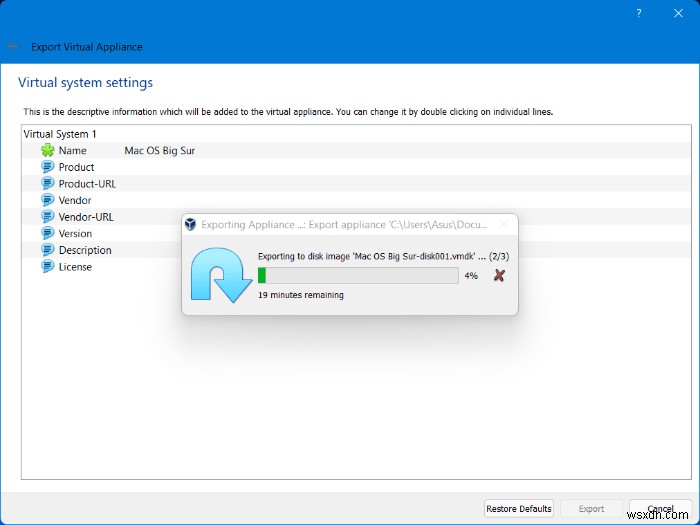Screen dimensions: 700x525
Task: Click the Product row speech bubble icon
Action: (48, 167)
